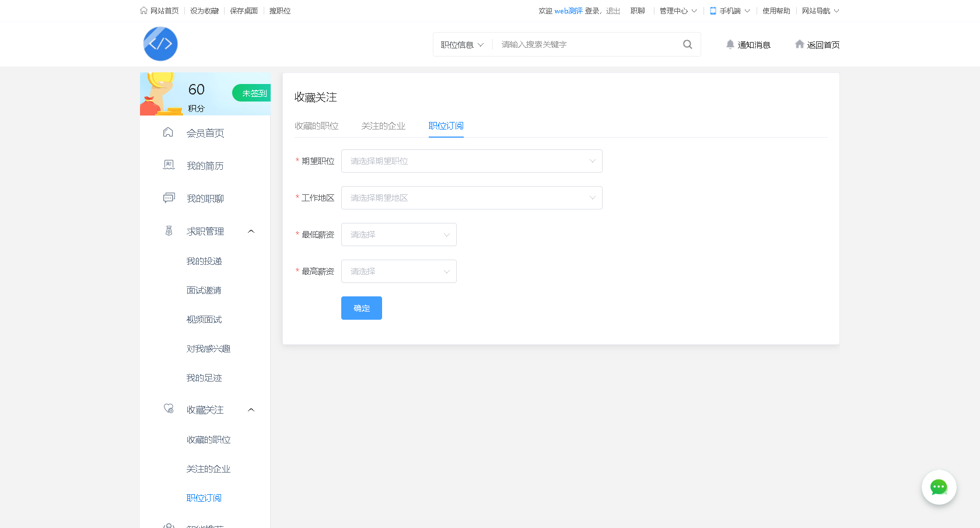Screen dimensions: 980x528
Task: Focus the search keyword input field
Action: pyautogui.click(x=586, y=44)
